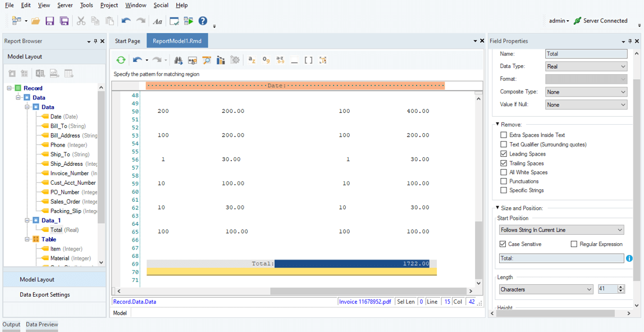This screenshot has width=644, height=332.
Task: Open Data Export Settings panel
Action: point(45,294)
